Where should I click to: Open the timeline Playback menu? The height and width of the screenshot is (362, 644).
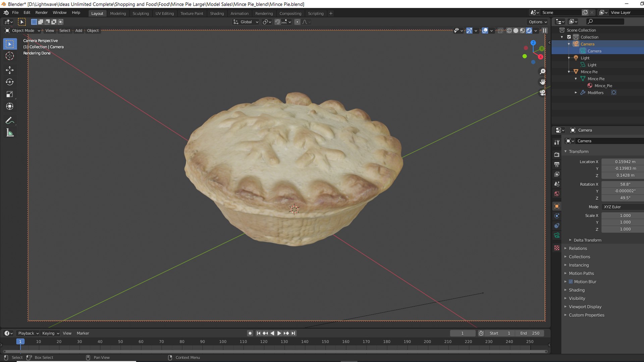tap(28, 333)
